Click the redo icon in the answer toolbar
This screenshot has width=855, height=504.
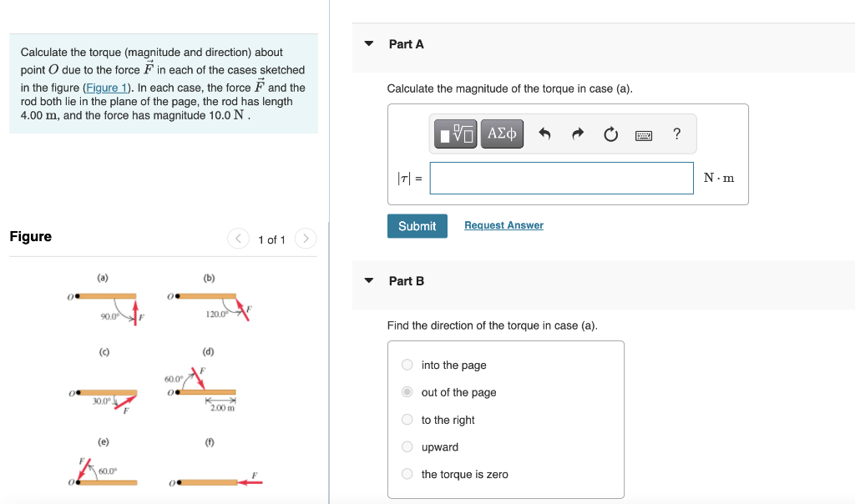[577, 134]
